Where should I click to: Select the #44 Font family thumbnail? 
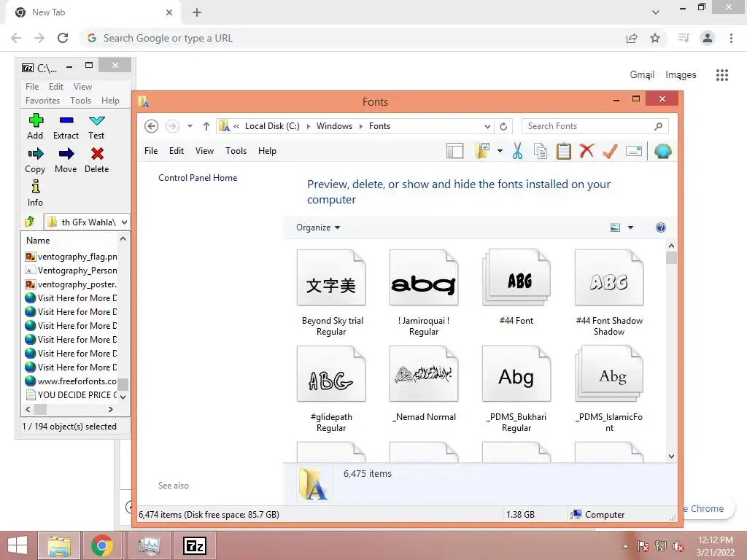pos(516,277)
